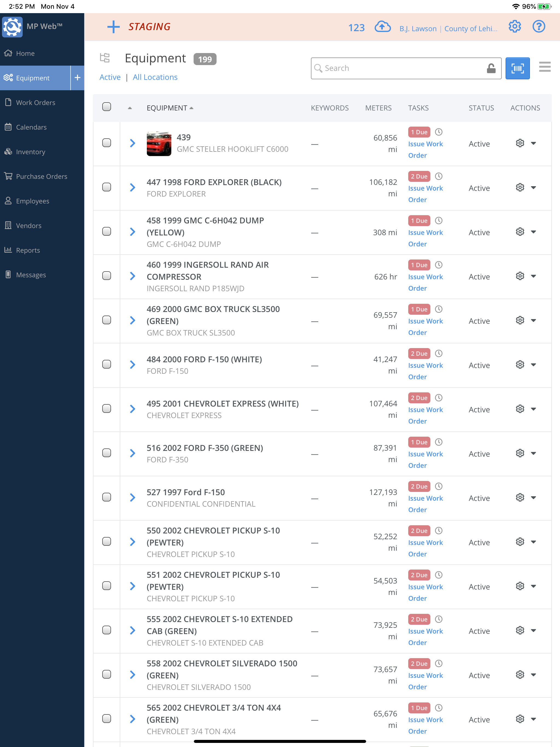This screenshot has width=560, height=747.
Task: Open actions gear for 460 Ingersoll Rand
Action: pyautogui.click(x=520, y=276)
